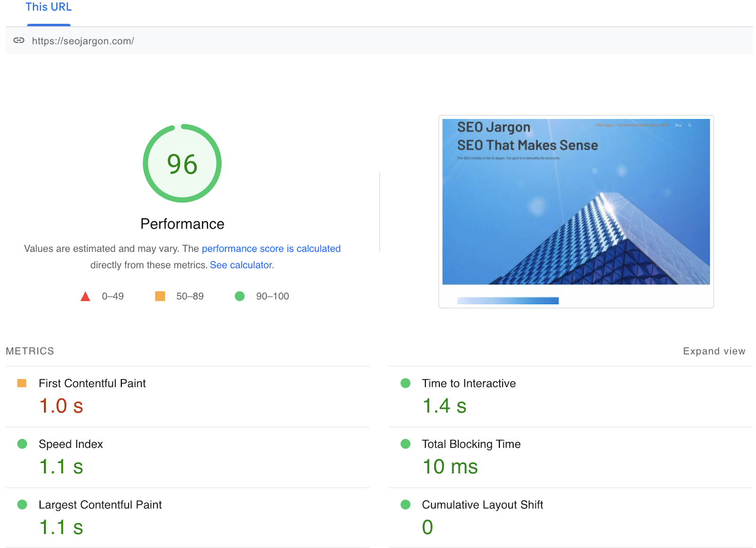Viewport: 756px width, 548px height.
Task: Click green dot beside Time to Interactive
Action: (405, 383)
